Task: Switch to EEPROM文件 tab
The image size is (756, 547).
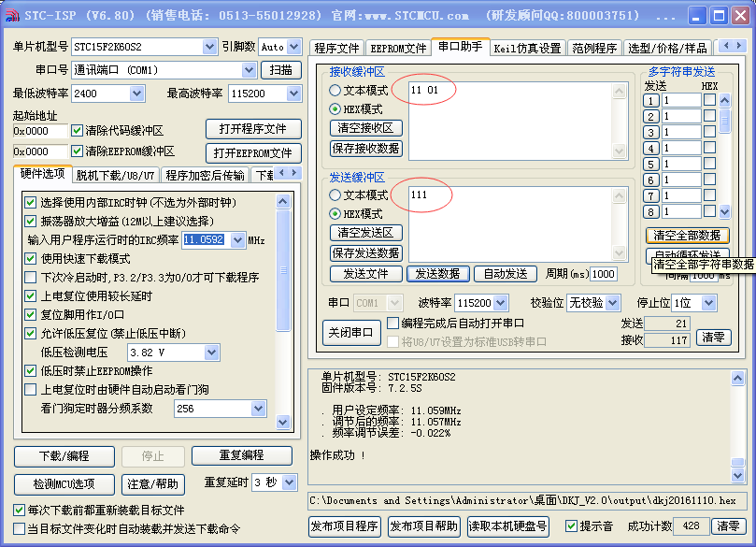Action: click(x=398, y=49)
